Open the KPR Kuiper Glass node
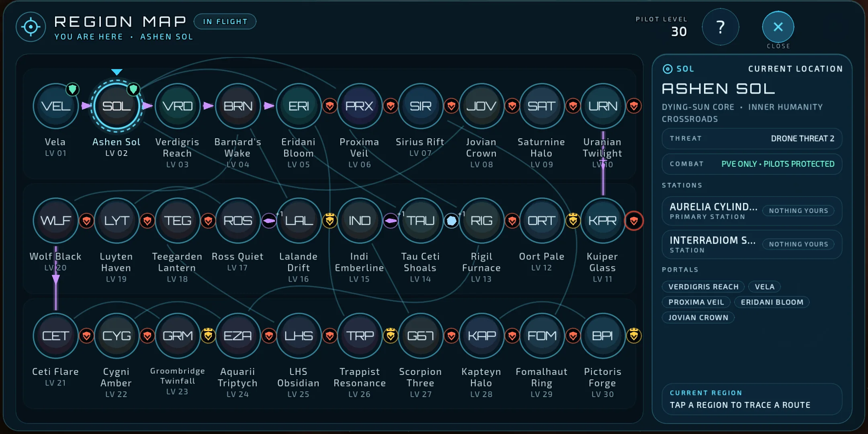868x434 pixels. pos(603,221)
